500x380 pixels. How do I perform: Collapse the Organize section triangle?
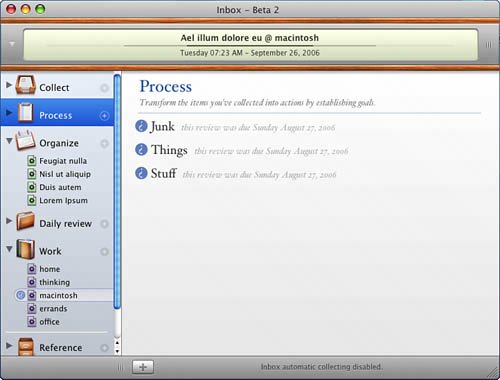9,141
